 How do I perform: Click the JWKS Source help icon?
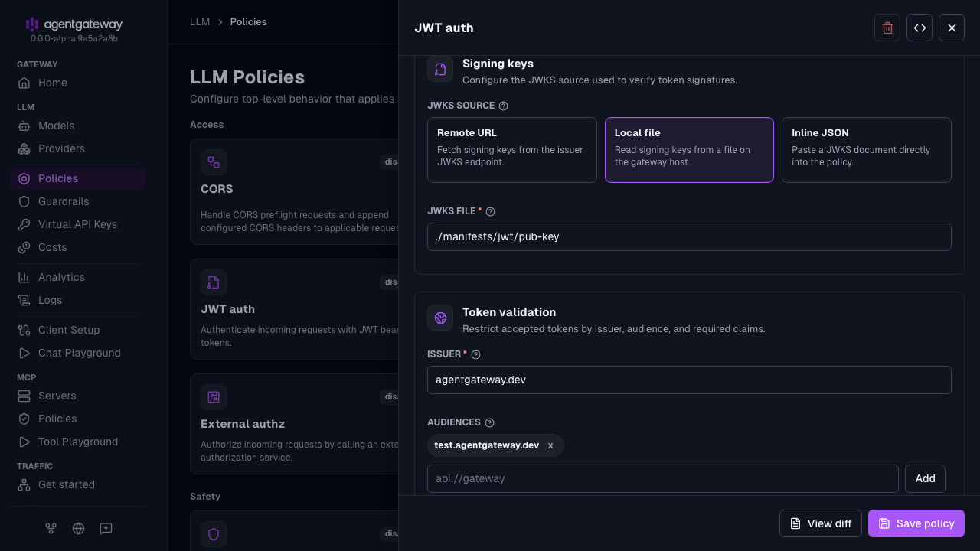(x=503, y=106)
